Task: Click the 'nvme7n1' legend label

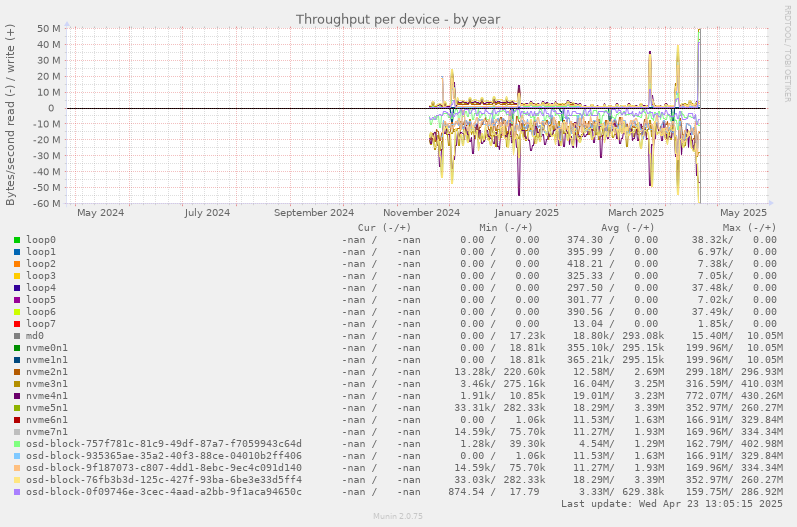Action: pyautogui.click(x=47, y=432)
